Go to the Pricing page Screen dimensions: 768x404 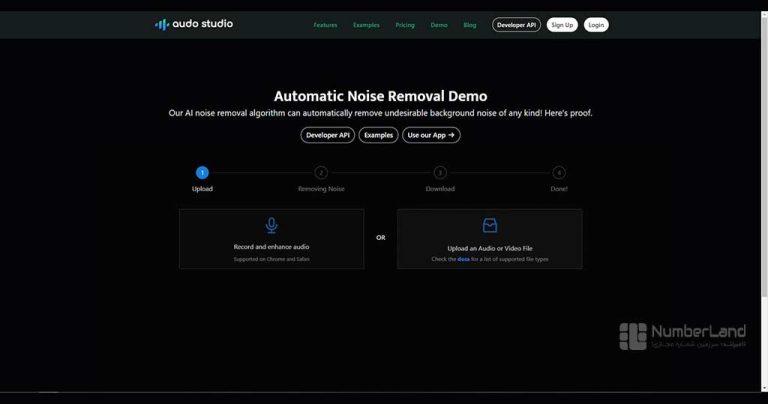[405, 25]
